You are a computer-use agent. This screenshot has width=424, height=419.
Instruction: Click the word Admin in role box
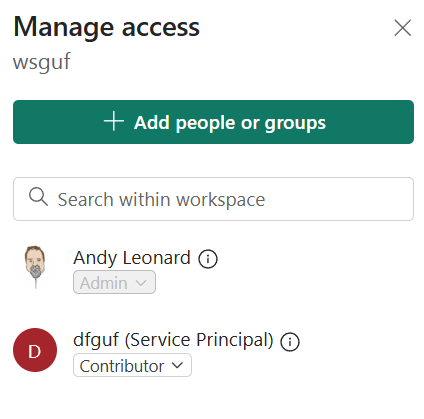coord(104,283)
